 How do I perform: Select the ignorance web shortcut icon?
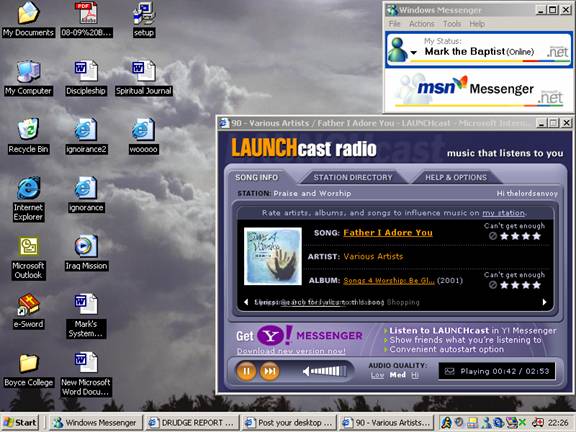coord(86,195)
